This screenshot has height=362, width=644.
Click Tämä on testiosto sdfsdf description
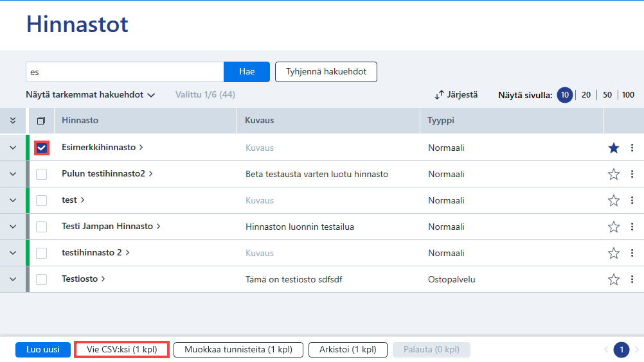click(294, 279)
